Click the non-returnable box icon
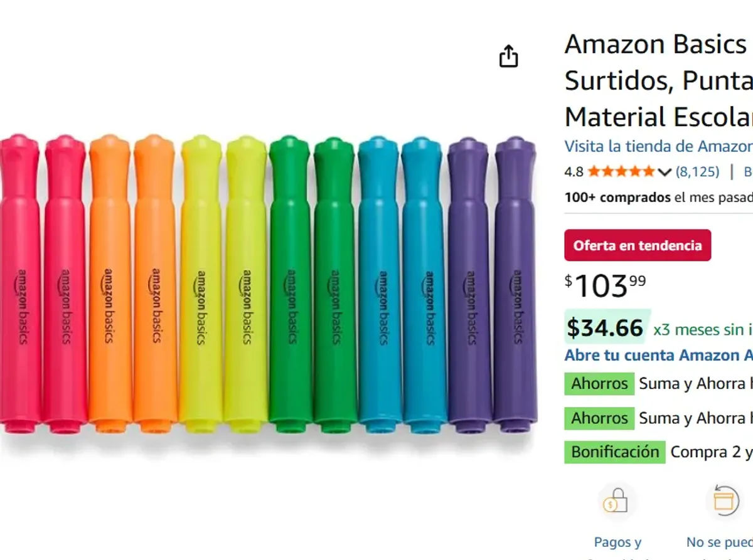The image size is (753, 560). 724,501
